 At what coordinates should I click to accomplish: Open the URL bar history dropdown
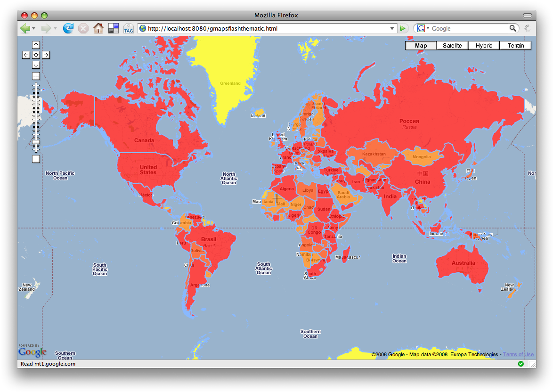392,28
